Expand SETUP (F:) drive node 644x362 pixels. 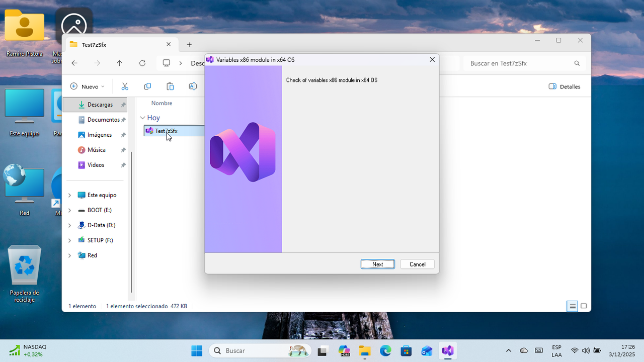(x=69, y=240)
